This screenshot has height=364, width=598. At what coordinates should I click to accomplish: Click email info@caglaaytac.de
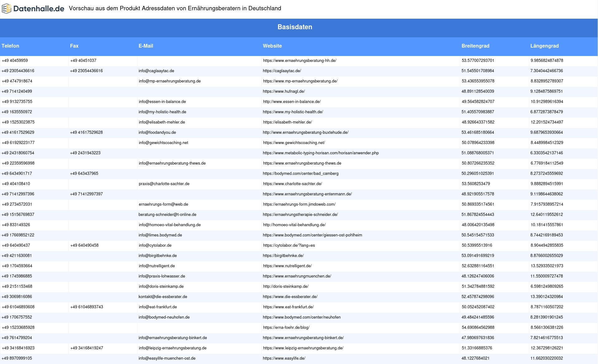(x=156, y=71)
